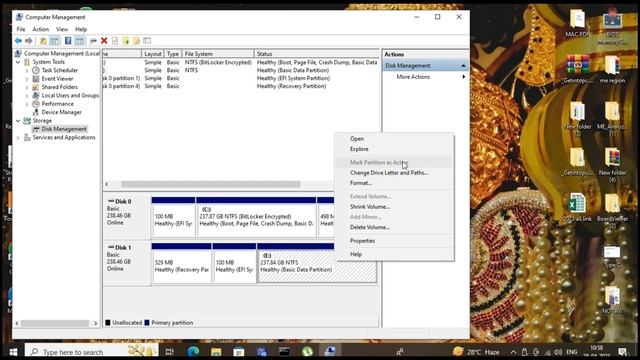Choose Help in the context menu
640x360 pixels.
[x=394, y=254]
